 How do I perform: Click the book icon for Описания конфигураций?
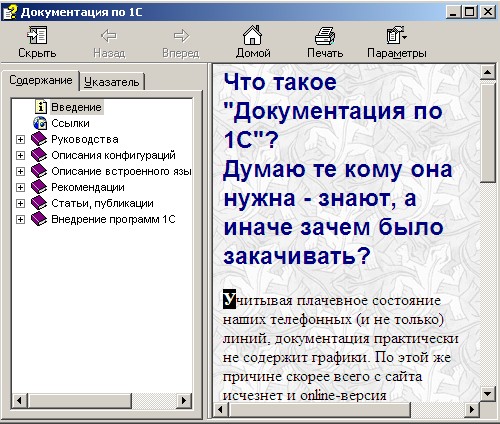click(x=39, y=155)
